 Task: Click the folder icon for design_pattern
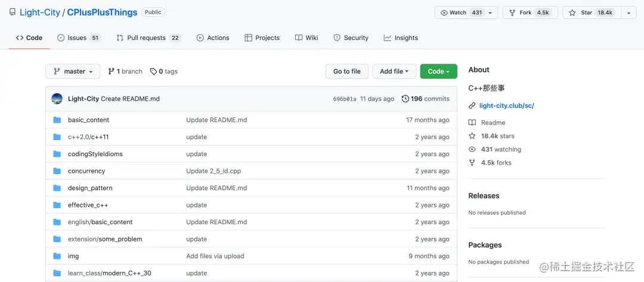[x=57, y=188]
